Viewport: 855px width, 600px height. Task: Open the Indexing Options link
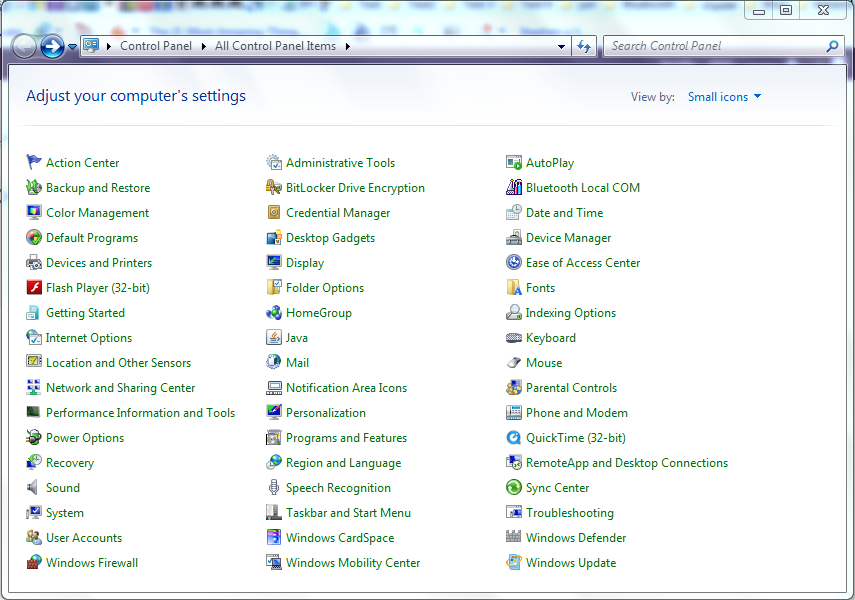coord(570,313)
